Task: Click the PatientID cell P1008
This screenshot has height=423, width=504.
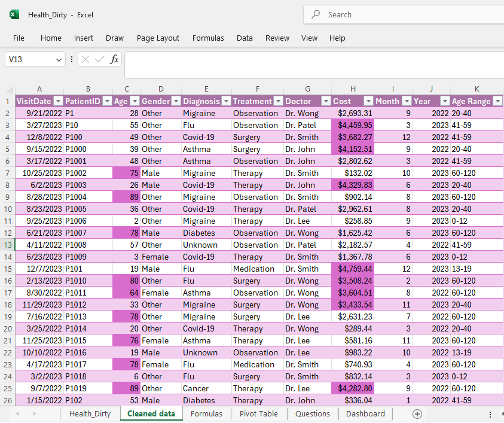Action: pyautogui.click(x=88, y=245)
